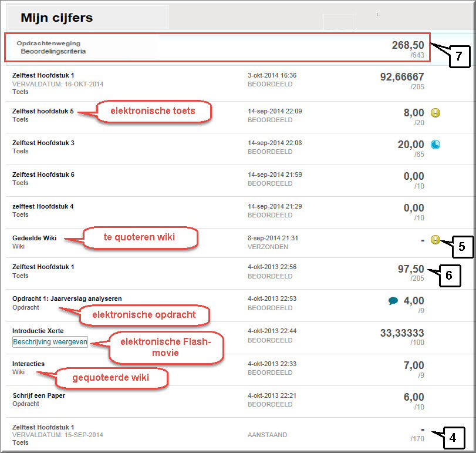Click the Beschrijving weergeven link
The image size is (476, 453).
tap(50, 342)
